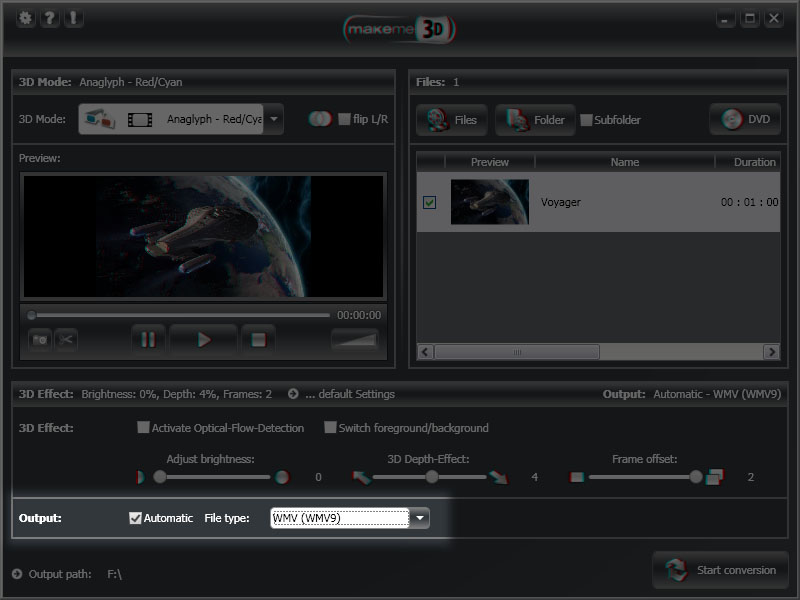Click the exclamation info icon
This screenshot has height=600, width=800.
73,18
